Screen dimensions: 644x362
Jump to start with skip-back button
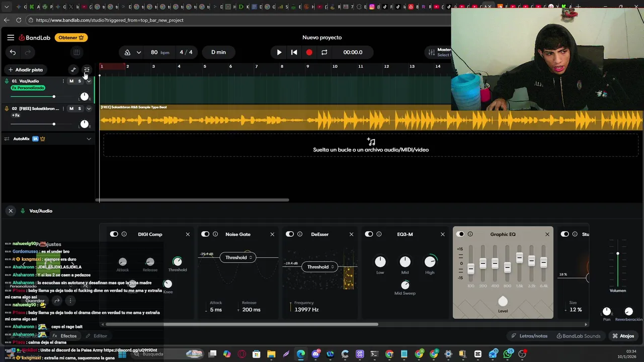[294, 52]
